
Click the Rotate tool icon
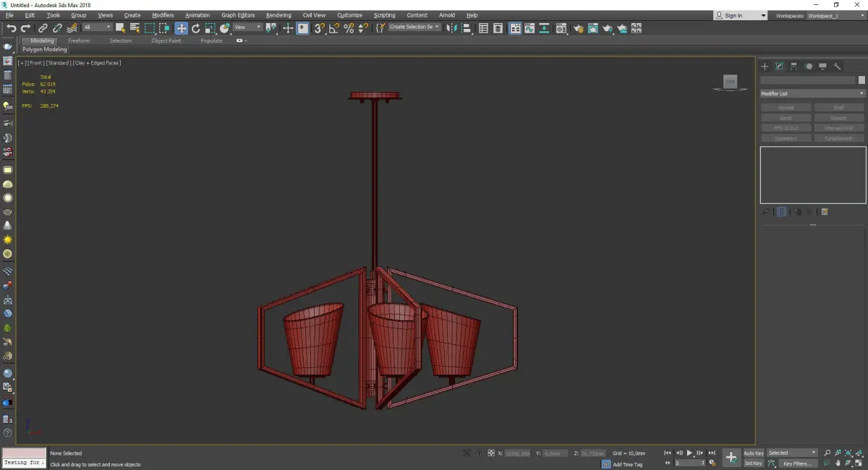coord(195,28)
